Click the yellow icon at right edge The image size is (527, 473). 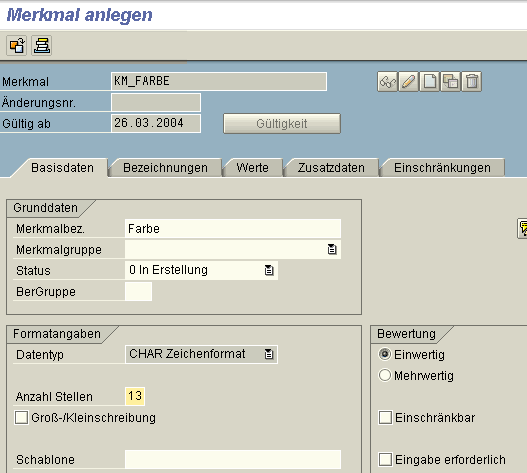(522, 229)
